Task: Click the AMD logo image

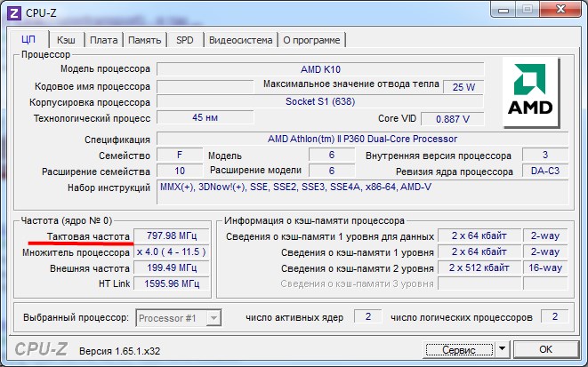Action: [x=531, y=93]
